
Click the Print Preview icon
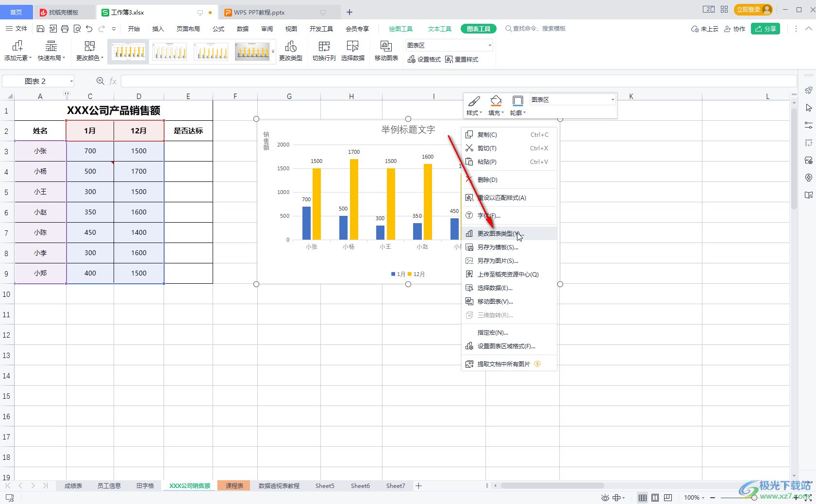click(x=77, y=29)
